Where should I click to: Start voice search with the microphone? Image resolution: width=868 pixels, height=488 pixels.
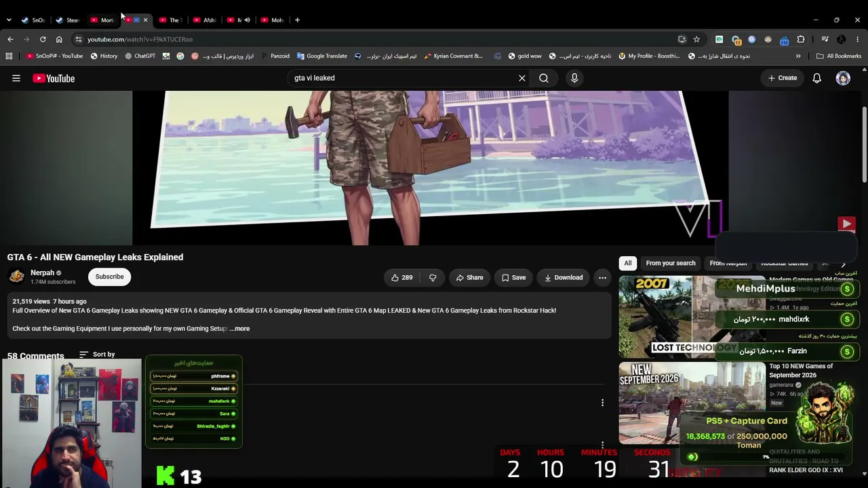[x=574, y=78]
